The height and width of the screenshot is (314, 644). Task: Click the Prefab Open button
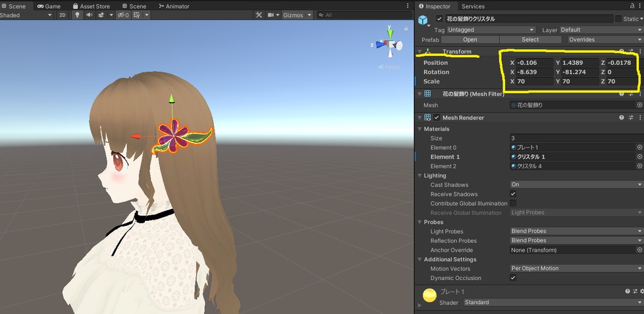470,40
